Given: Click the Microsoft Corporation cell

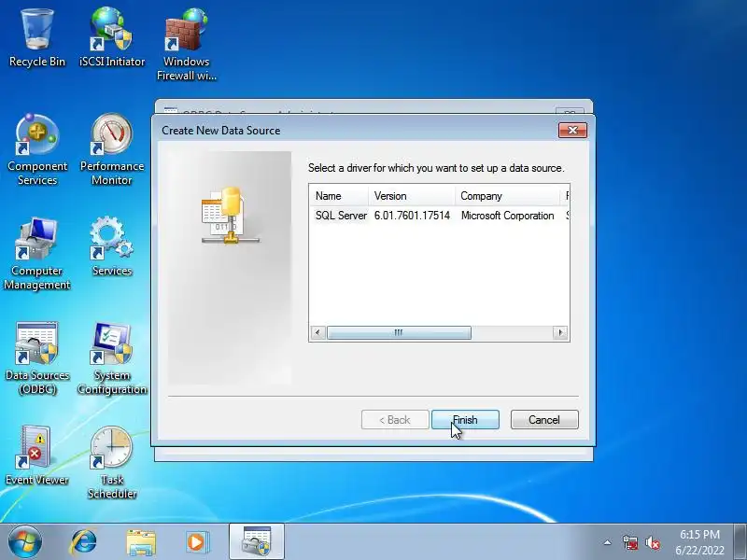Looking at the screenshot, I should point(507,216).
